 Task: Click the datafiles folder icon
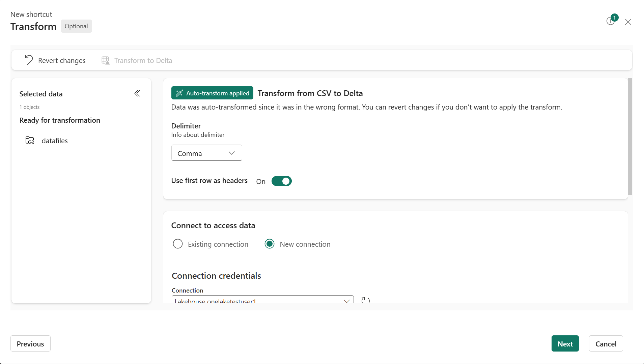click(x=29, y=141)
